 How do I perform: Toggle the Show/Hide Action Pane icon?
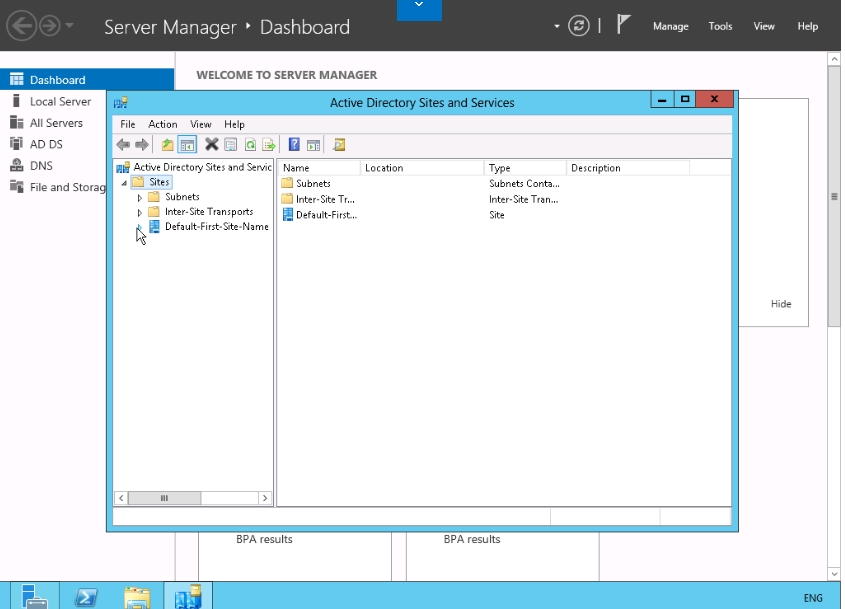point(313,145)
